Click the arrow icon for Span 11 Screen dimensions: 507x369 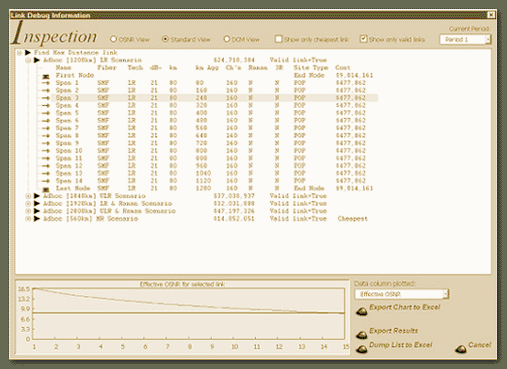point(46,158)
